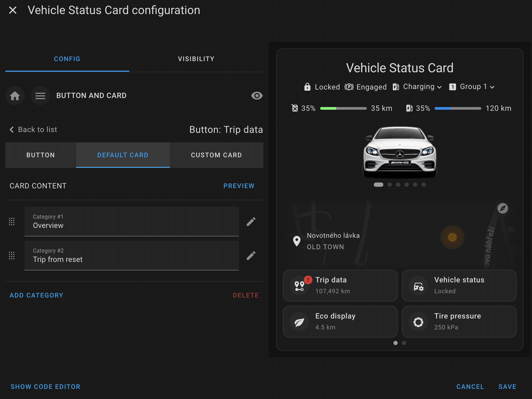Edit Overview category with pencil icon
This screenshot has width=532, height=399.
coord(251,222)
